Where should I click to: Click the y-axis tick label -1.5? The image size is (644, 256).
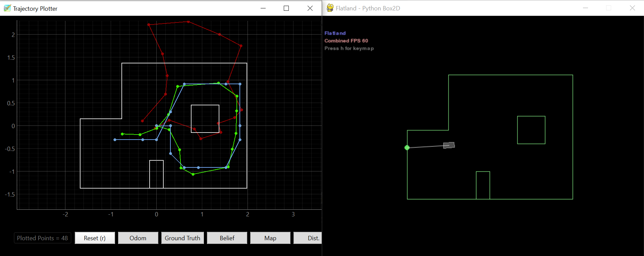tap(10, 195)
